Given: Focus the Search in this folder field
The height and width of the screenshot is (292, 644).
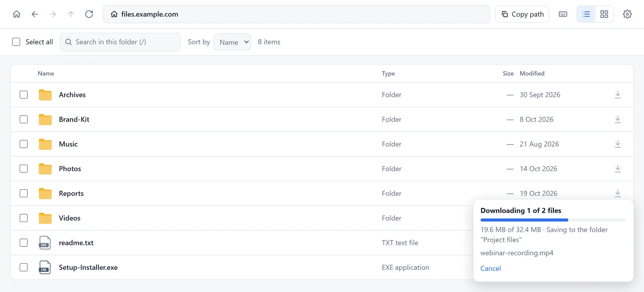Looking at the screenshot, I should coord(120,42).
